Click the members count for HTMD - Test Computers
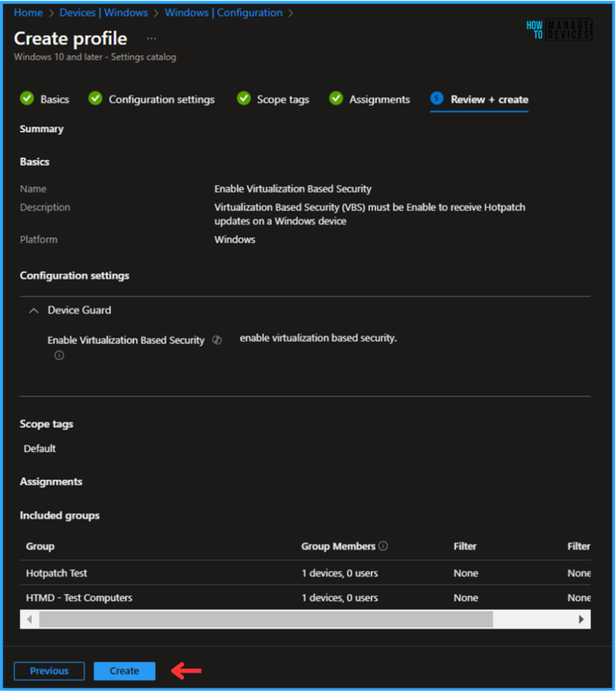This screenshot has width=616, height=691. [340, 598]
